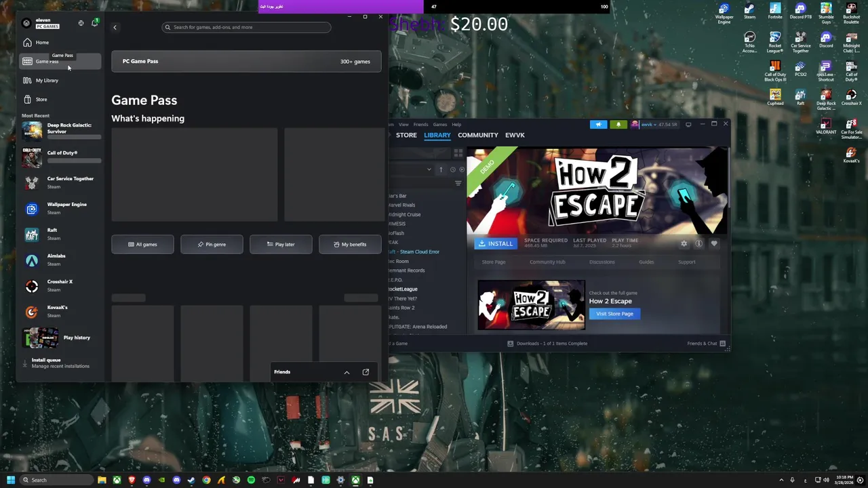Open Steam library advanced filter icon
Screen dimensions: 868x488
[x=458, y=184]
